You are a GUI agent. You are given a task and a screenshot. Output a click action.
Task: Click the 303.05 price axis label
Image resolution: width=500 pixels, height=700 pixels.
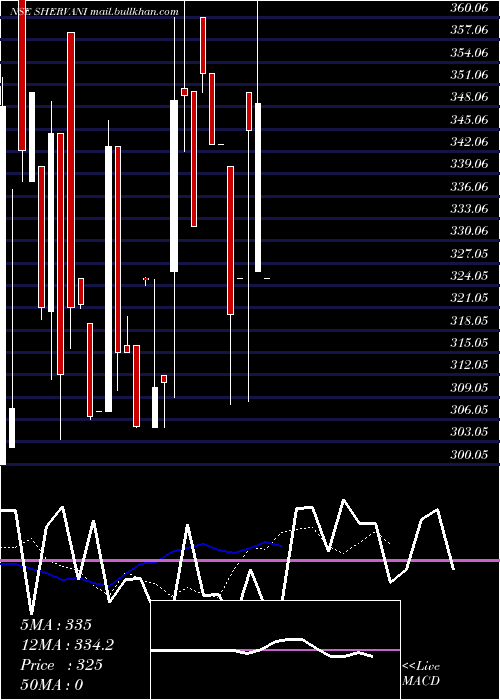[468, 432]
